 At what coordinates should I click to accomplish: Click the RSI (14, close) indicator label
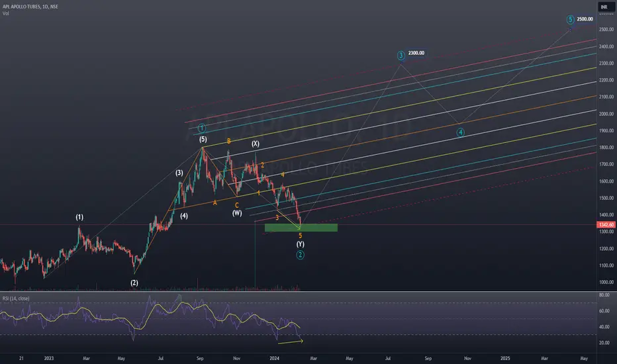(x=16, y=298)
